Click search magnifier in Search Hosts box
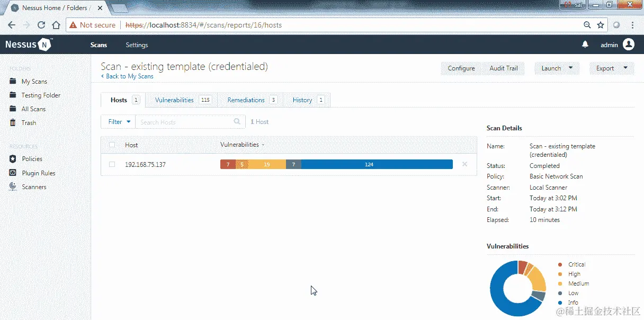644x320 pixels. [x=237, y=121]
